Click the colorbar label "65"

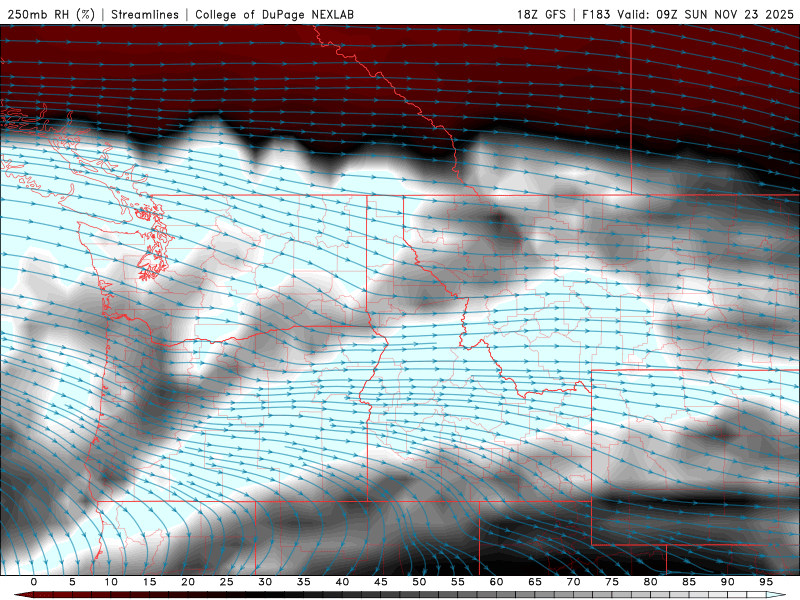click(535, 582)
